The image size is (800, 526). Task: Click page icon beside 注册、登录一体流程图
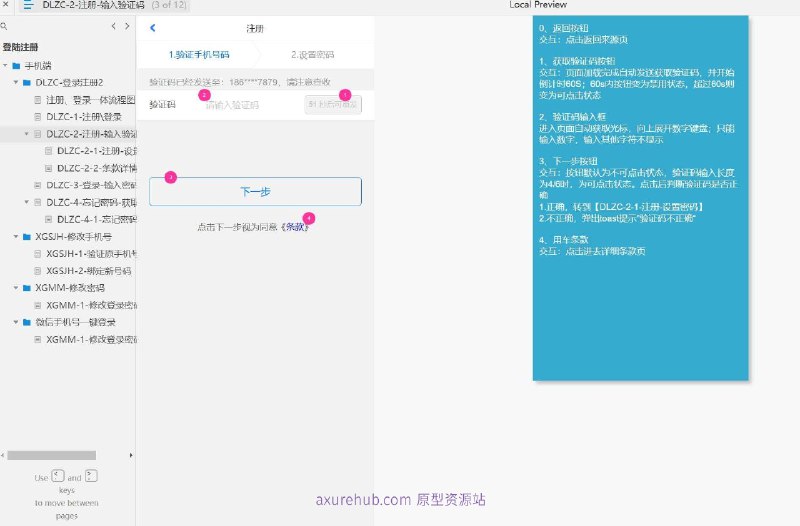(38, 100)
